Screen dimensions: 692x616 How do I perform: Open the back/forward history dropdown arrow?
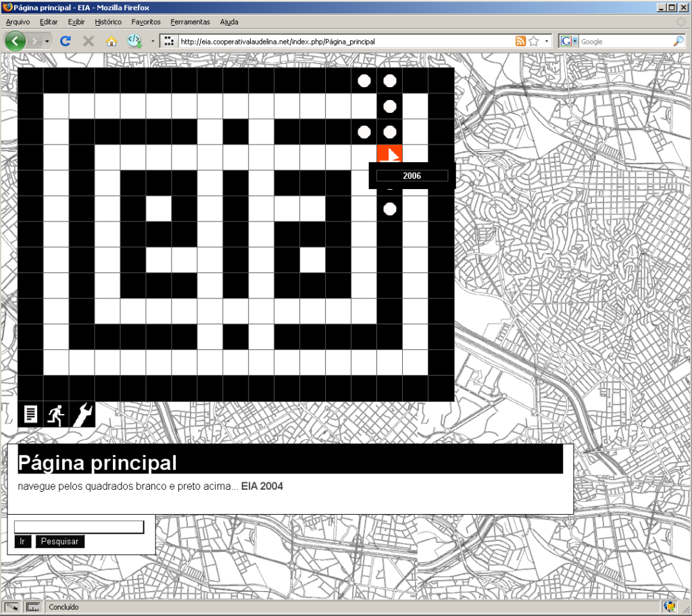click(47, 41)
